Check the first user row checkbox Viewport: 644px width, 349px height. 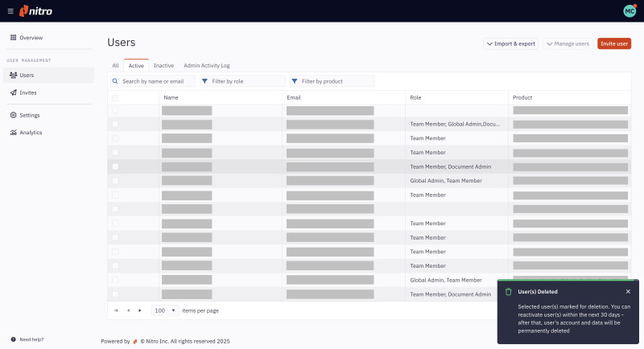click(115, 110)
